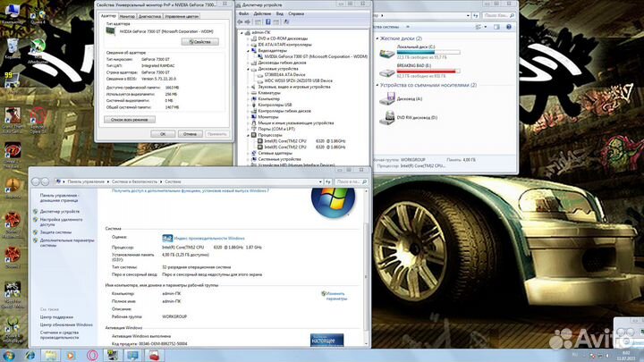This screenshot has height=362, width=644.
Task: Launch Internet Explorer from taskbar
Action: (x=30, y=356)
